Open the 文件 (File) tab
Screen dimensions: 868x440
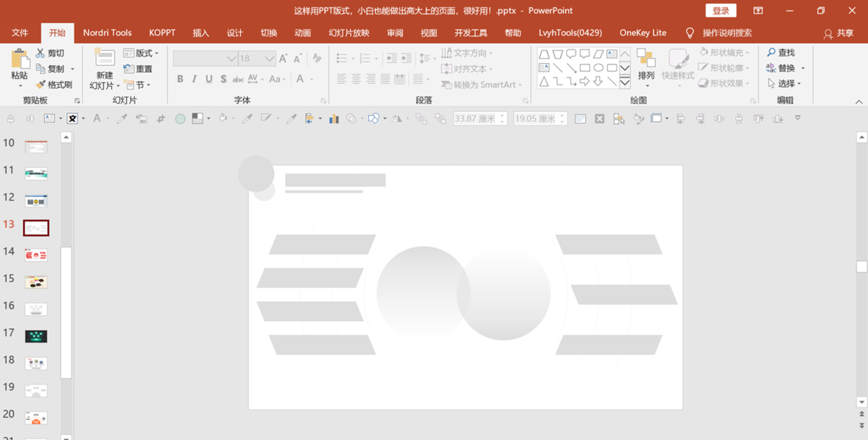(20, 33)
